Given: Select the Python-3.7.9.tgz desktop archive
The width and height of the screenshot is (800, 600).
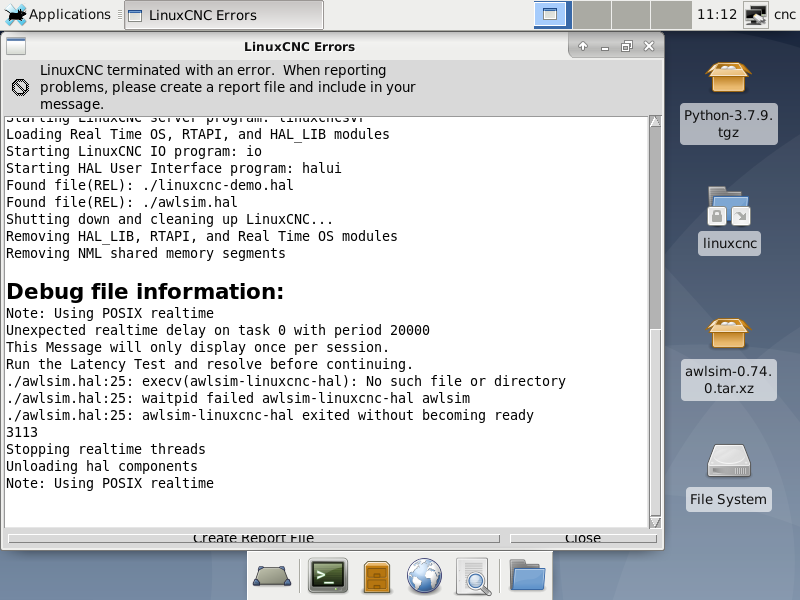Looking at the screenshot, I should coord(728,100).
